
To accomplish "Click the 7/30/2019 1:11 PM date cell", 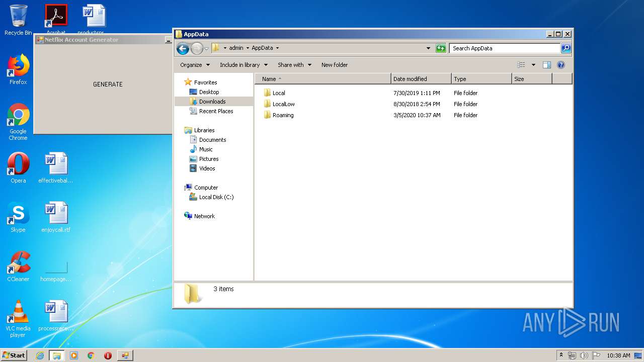I will 417,93.
